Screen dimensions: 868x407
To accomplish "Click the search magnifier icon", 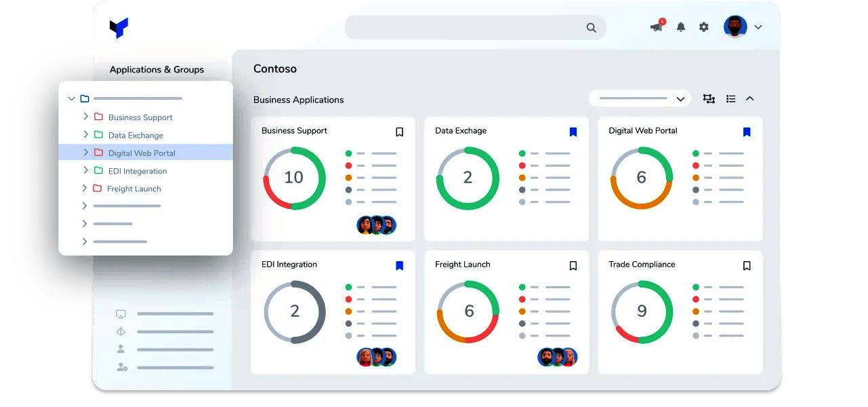I will pos(592,28).
